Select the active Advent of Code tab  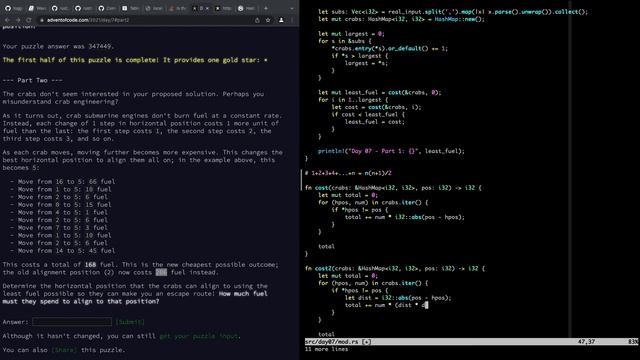pos(200,8)
